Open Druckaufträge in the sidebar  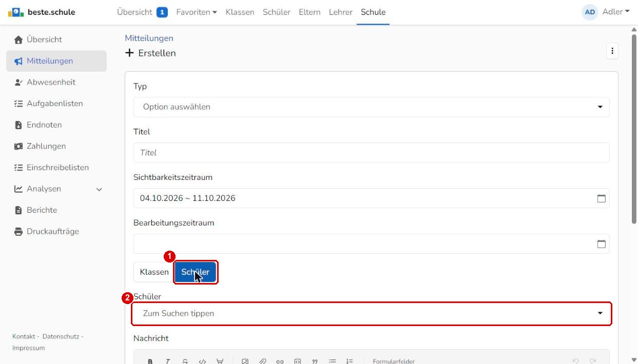coord(56,231)
